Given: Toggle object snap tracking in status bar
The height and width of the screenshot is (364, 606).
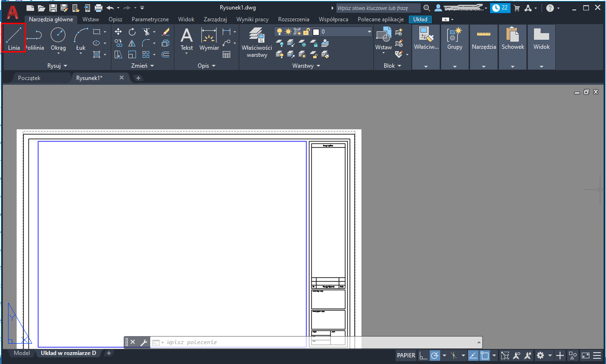Looking at the screenshot, I should tap(473, 355).
